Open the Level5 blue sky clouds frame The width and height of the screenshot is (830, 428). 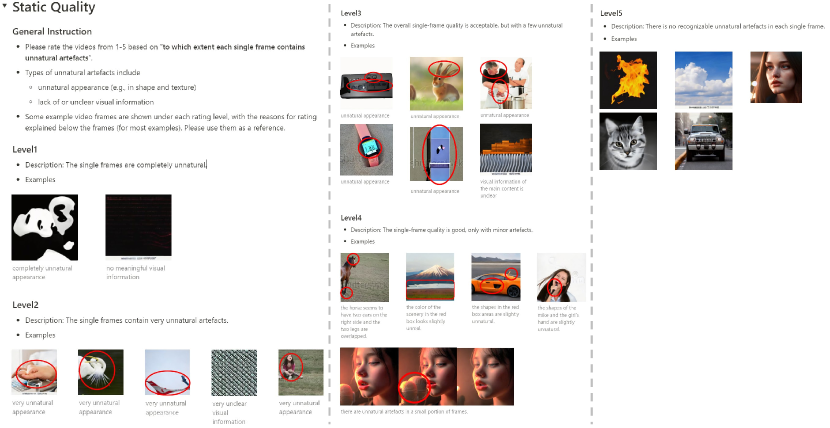point(703,80)
